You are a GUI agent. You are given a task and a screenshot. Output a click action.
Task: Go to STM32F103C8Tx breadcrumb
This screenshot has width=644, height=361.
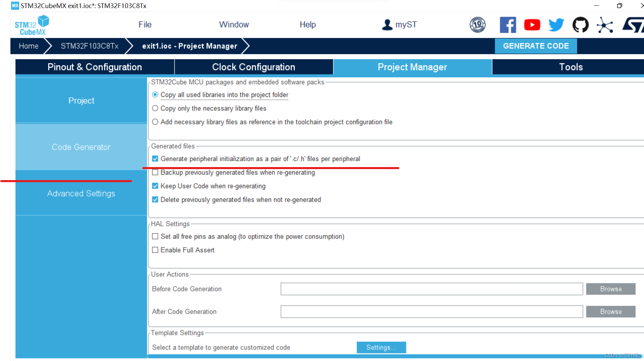pos(89,46)
